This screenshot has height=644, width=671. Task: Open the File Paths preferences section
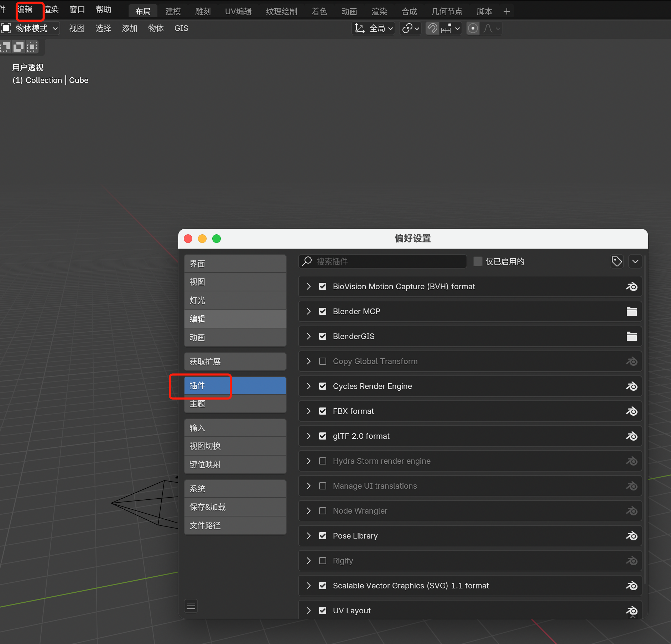click(235, 525)
